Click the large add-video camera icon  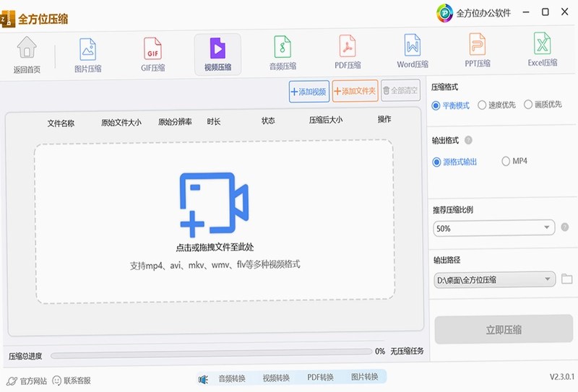click(214, 204)
